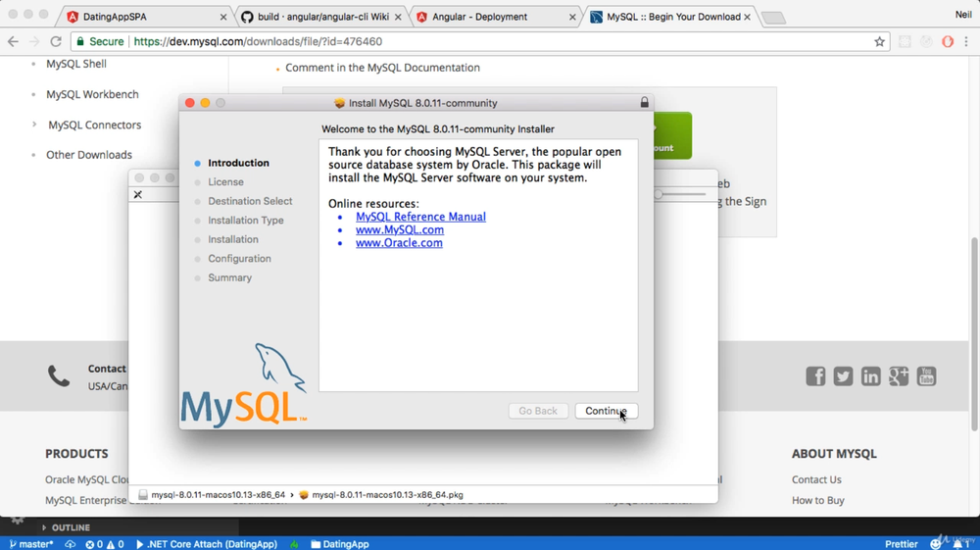Close the DatingAppSPA tab
980x550 pixels.
(223, 18)
